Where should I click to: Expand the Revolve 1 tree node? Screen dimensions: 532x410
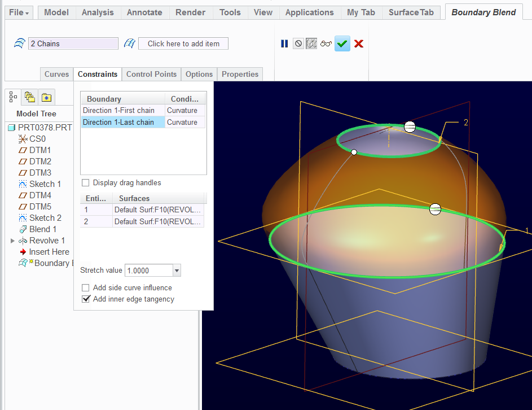pos(12,241)
